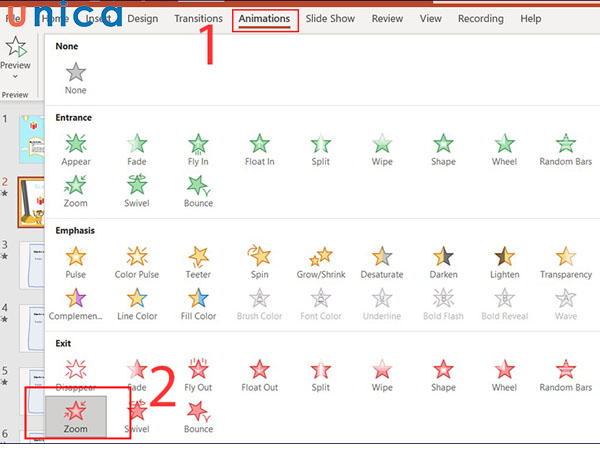Apply the Lighten emphasis animation
600x450 pixels.
point(504,262)
